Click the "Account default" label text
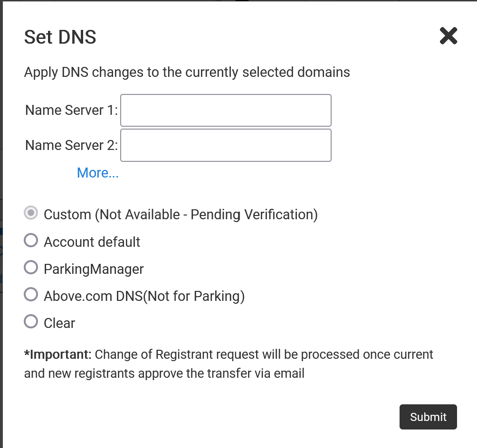 coord(92,242)
